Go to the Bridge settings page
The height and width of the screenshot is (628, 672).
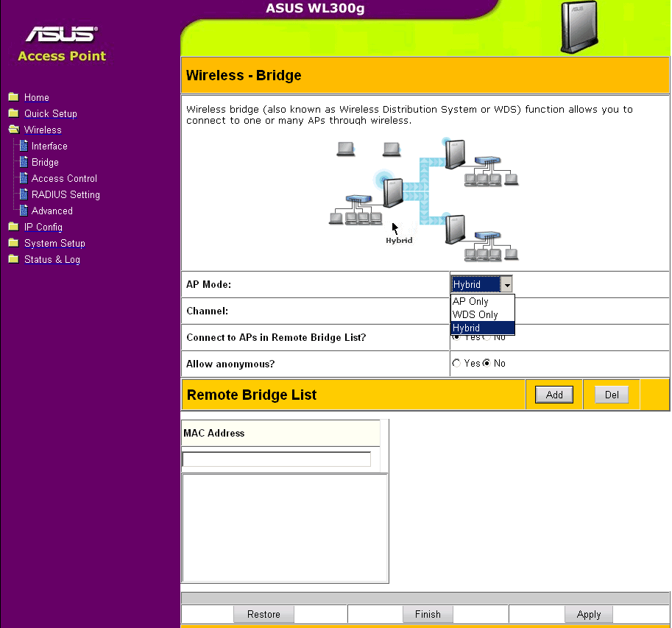coord(45,163)
